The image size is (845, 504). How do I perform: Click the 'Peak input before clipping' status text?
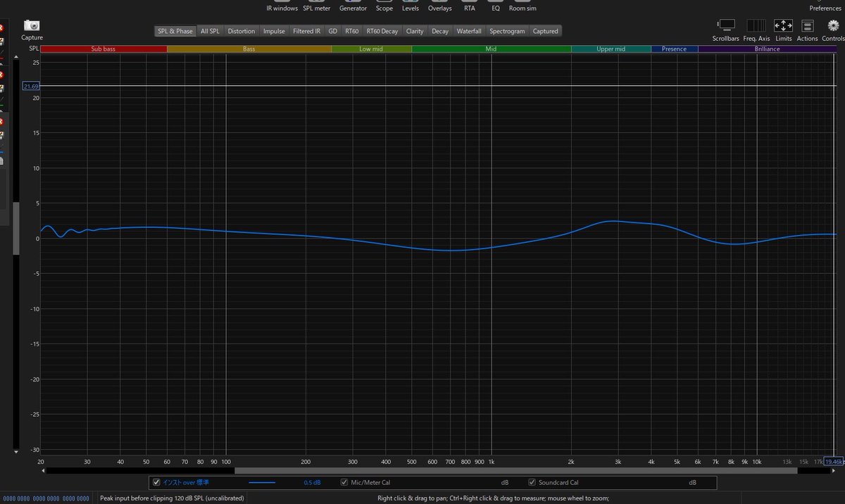172,498
